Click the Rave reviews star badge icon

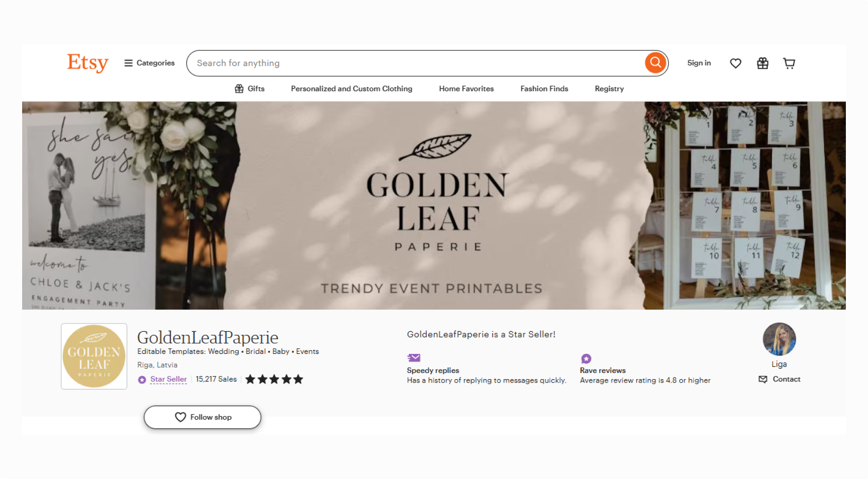(x=586, y=359)
